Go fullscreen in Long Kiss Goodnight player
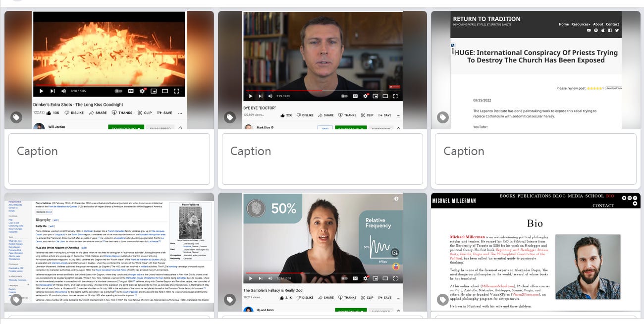644x324 pixels. point(176,91)
